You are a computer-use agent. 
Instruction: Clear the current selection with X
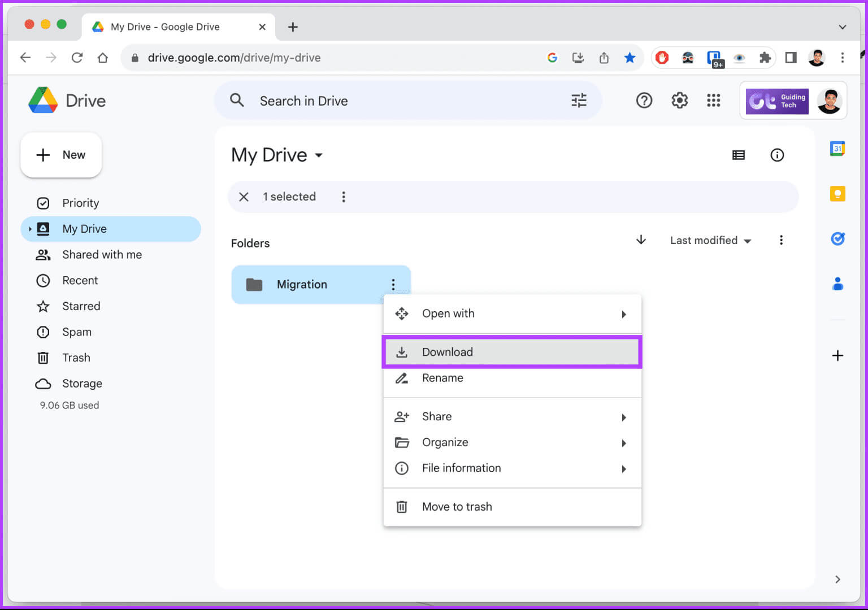coord(244,197)
